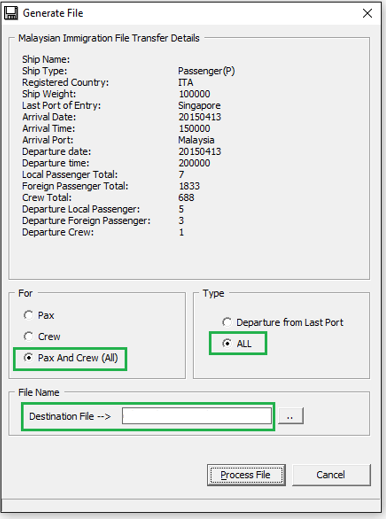Click the floppy disk icon in title bar

[x=11, y=13]
